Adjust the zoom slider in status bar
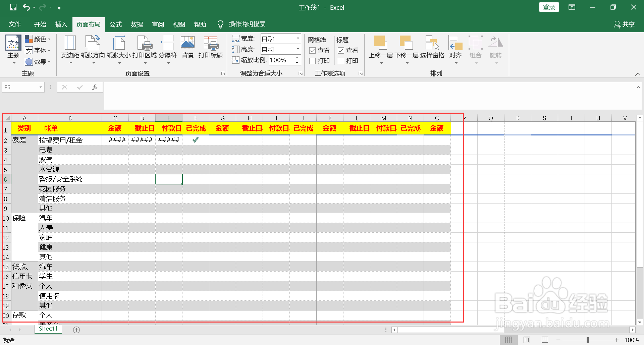The width and height of the screenshot is (644, 345). [588, 340]
